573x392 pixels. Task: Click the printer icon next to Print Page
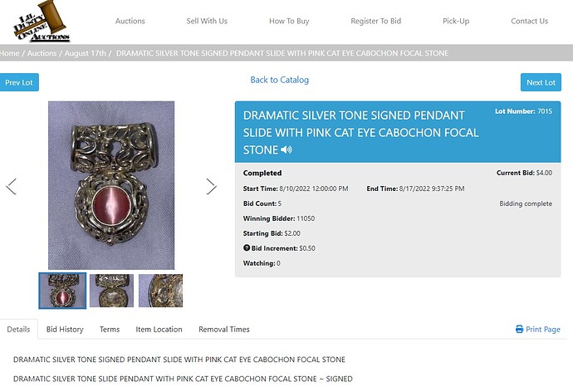coord(519,329)
